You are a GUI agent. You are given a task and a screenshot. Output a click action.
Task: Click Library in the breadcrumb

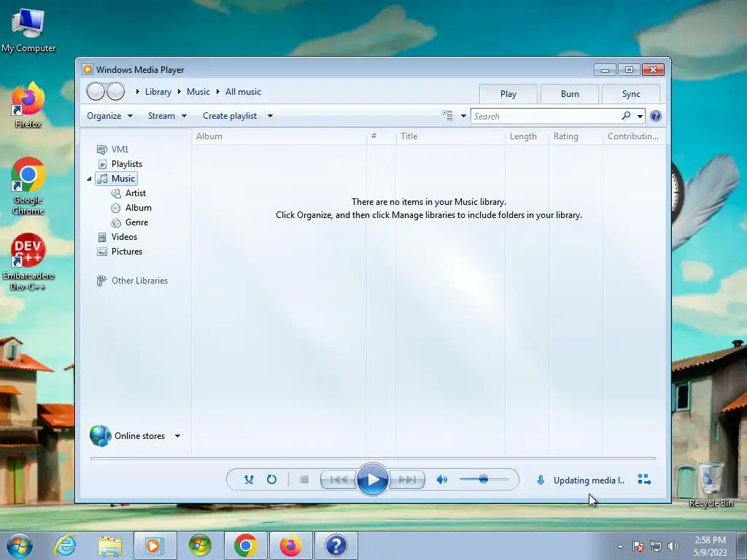coord(158,92)
